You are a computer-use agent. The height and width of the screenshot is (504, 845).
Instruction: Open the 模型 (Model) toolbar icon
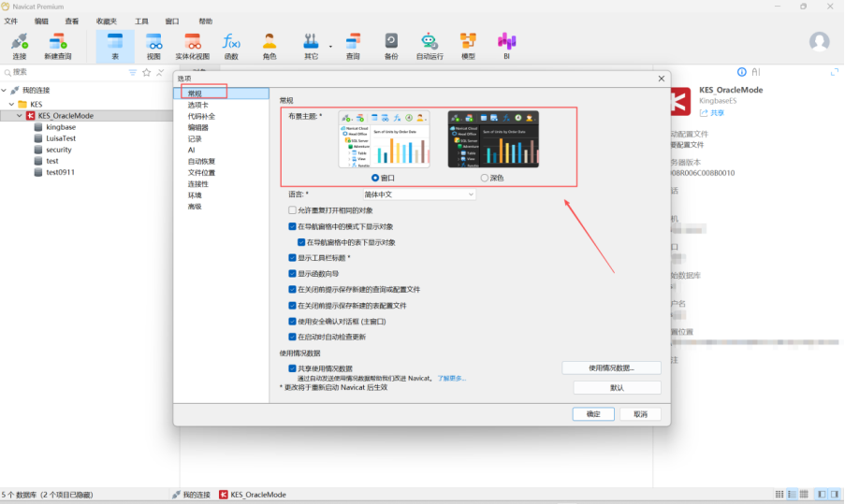click(x=468, y=43)
